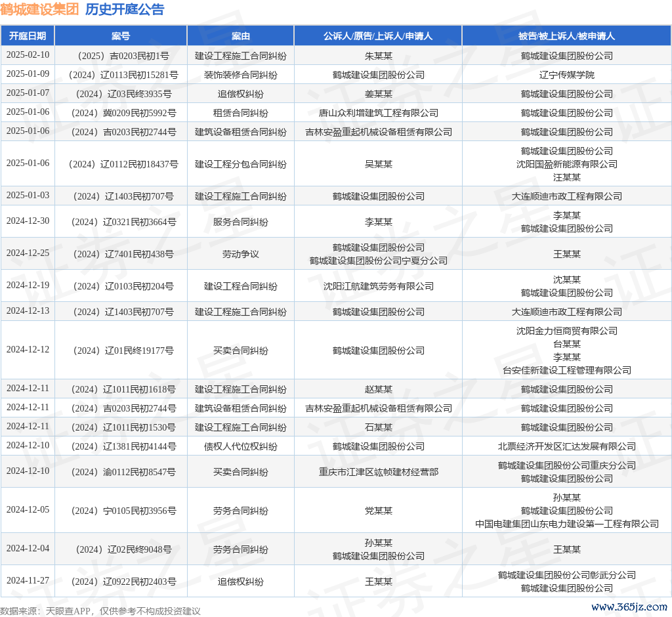
Task: Click the 债权人代位权纠纷 case type
Action: point(240,446)
